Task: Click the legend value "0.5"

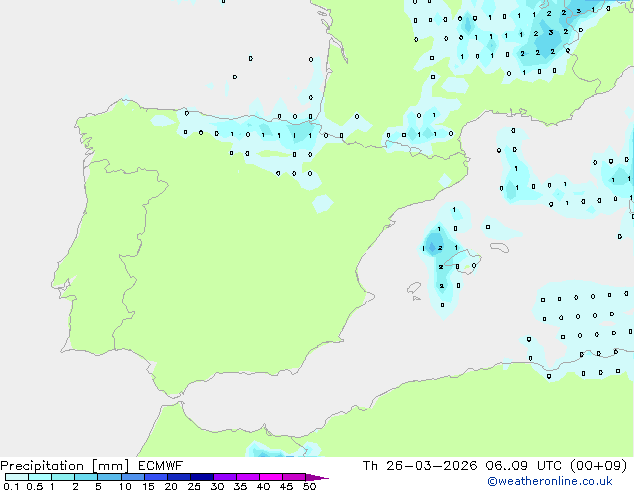Action: tap(34, 486)
